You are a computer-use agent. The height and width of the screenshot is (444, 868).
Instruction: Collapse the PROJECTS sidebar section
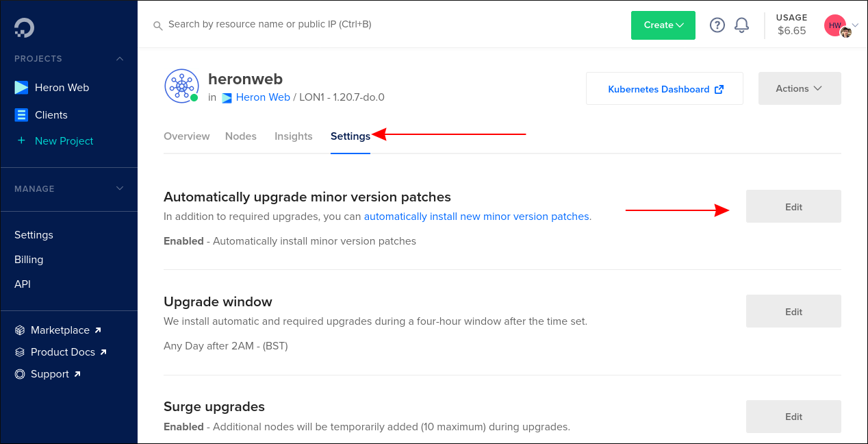pos(120,59)
